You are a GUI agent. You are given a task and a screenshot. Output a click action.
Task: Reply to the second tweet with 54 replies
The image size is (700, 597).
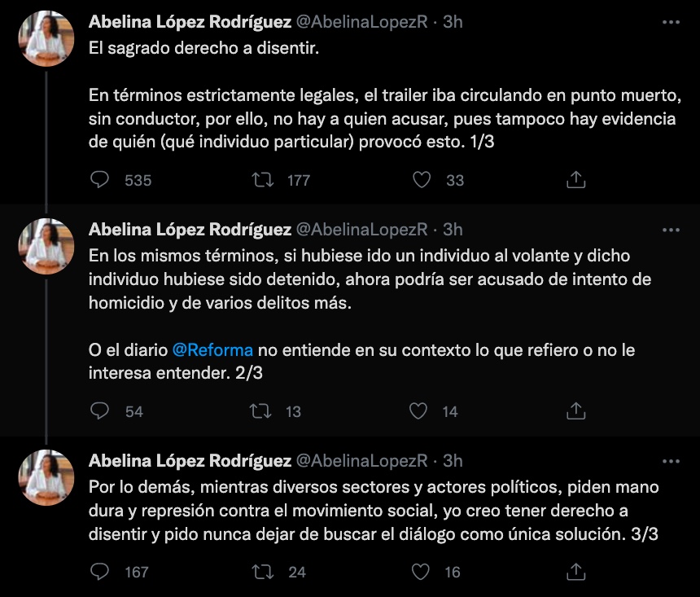99,411
